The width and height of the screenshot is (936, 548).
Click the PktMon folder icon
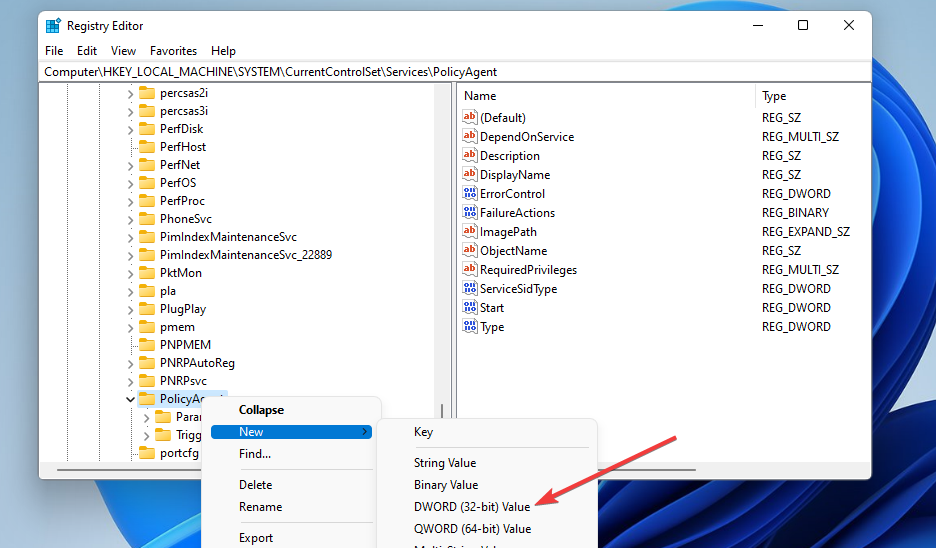[x=147, y=272]
